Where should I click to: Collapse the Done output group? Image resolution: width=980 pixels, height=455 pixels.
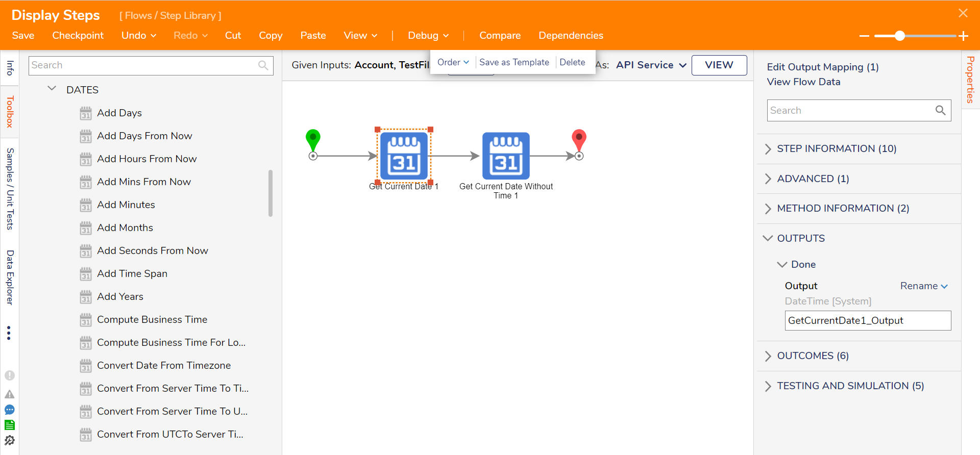pyautogui.click(x=782, y=264)
